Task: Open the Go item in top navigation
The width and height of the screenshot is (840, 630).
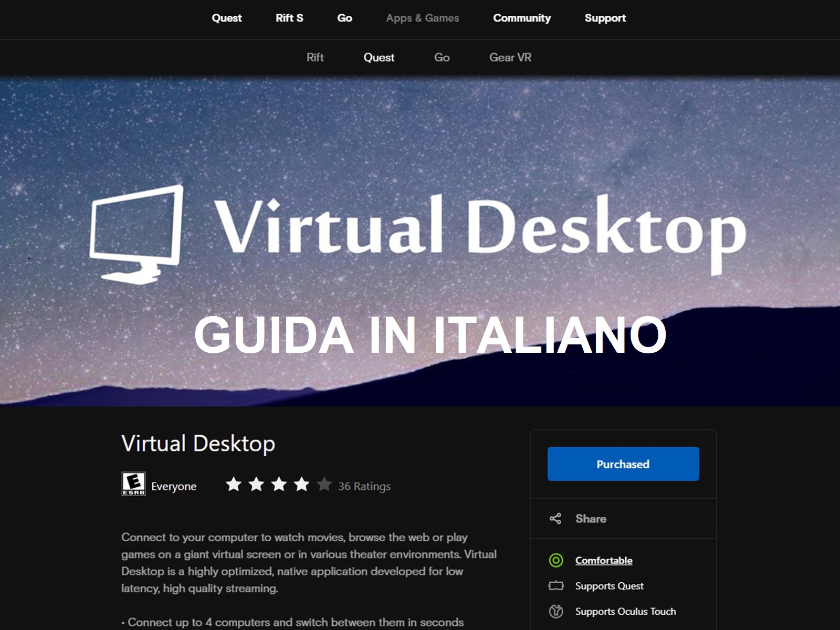Action: point(344,18)
